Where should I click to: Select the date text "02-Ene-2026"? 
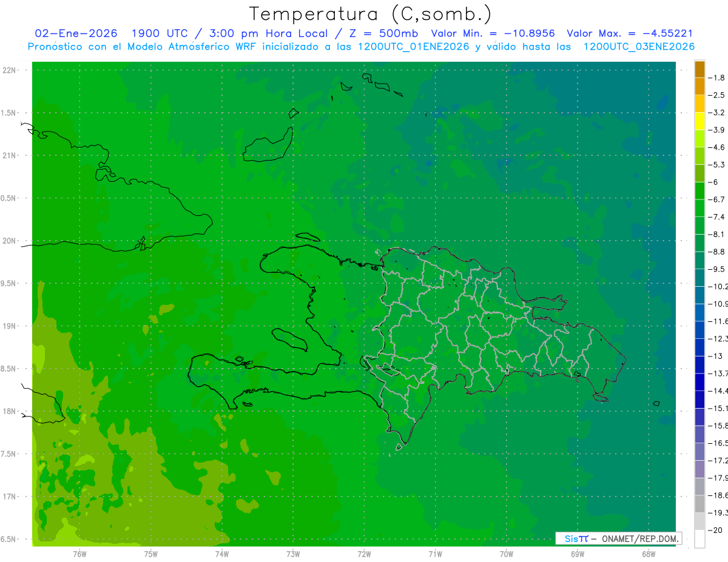click(76, 33)
